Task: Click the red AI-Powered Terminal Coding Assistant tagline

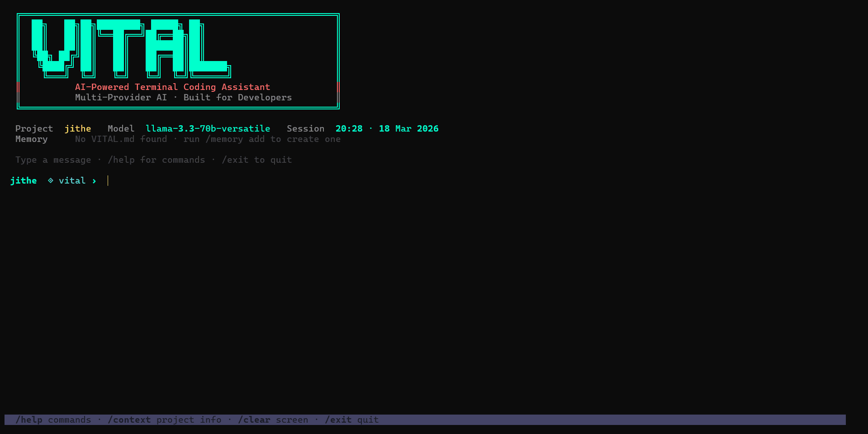Action: (x=172, y=87)
